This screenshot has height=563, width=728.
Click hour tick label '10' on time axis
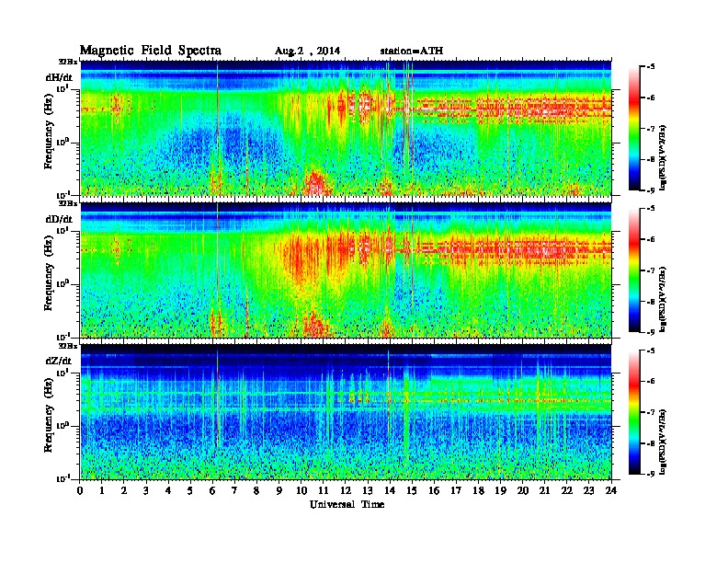pos(301,491)
